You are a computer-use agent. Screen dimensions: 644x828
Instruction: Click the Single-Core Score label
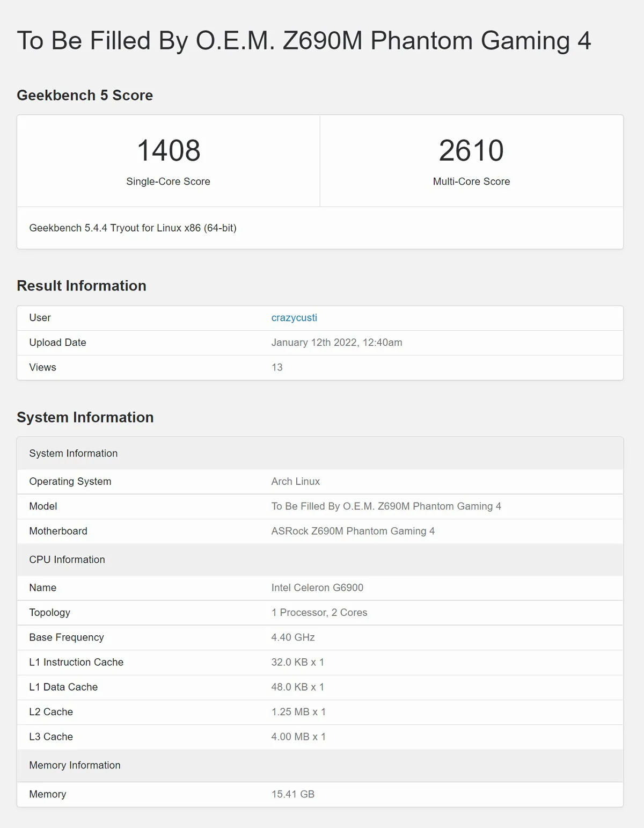(x=168, y=181)
